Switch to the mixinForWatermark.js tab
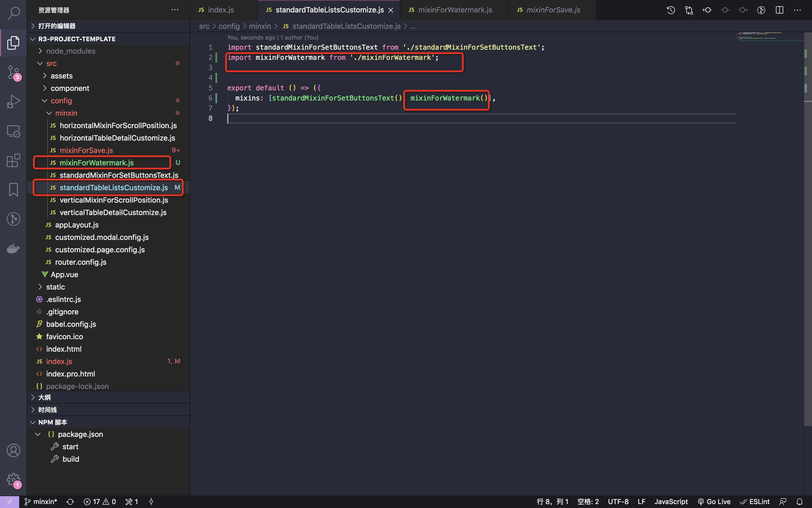Screen dimensions: 812x508 [x=454, y=10]
